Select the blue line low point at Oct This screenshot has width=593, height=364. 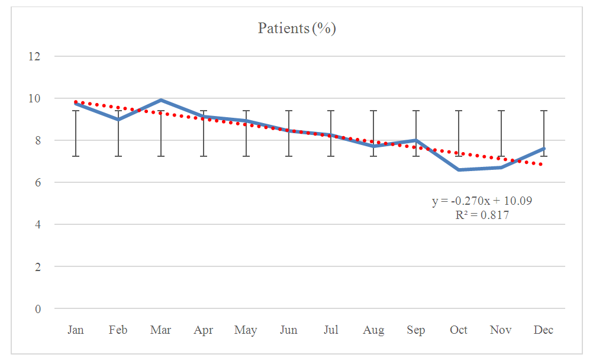click(459, 170)
